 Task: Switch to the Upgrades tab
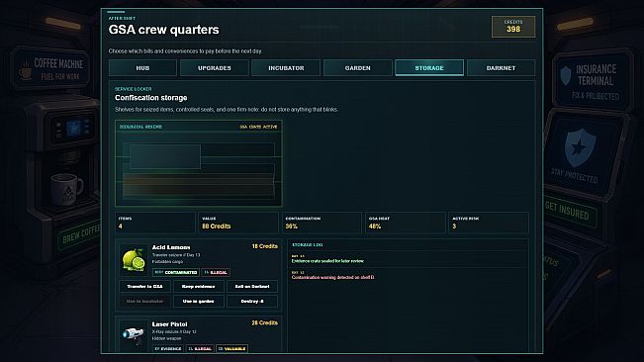(215, 68)
